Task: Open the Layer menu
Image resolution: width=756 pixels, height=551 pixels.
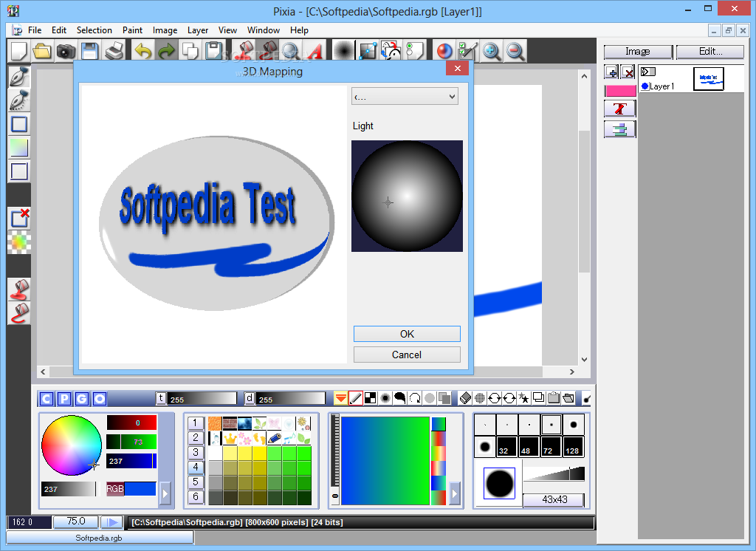Action: click(x=198, y=30)
